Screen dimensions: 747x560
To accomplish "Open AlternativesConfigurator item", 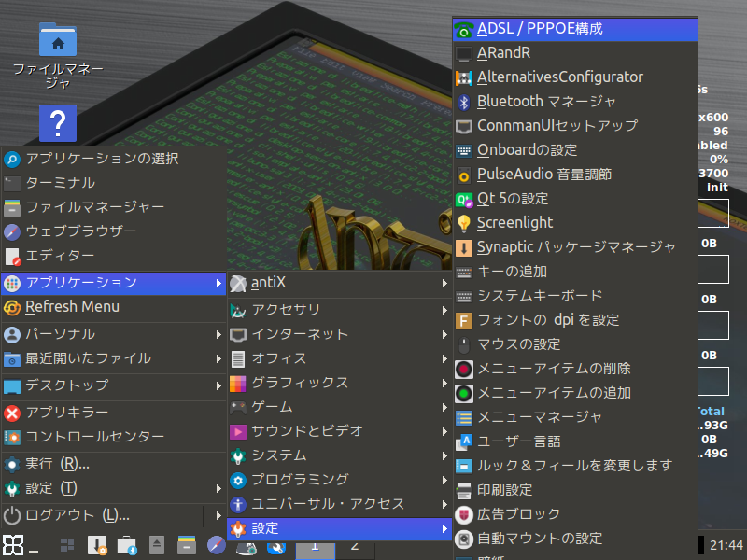I will pos(575,77).
